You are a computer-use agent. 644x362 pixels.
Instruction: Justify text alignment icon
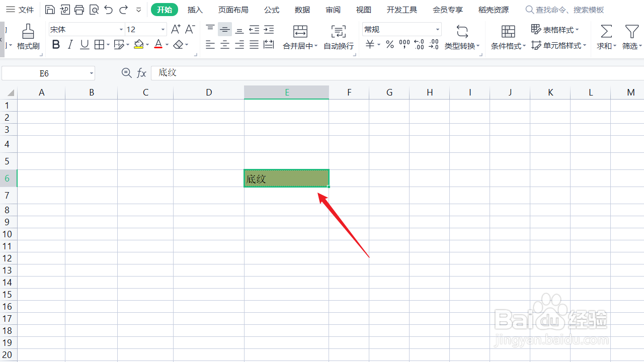point(254,45)
